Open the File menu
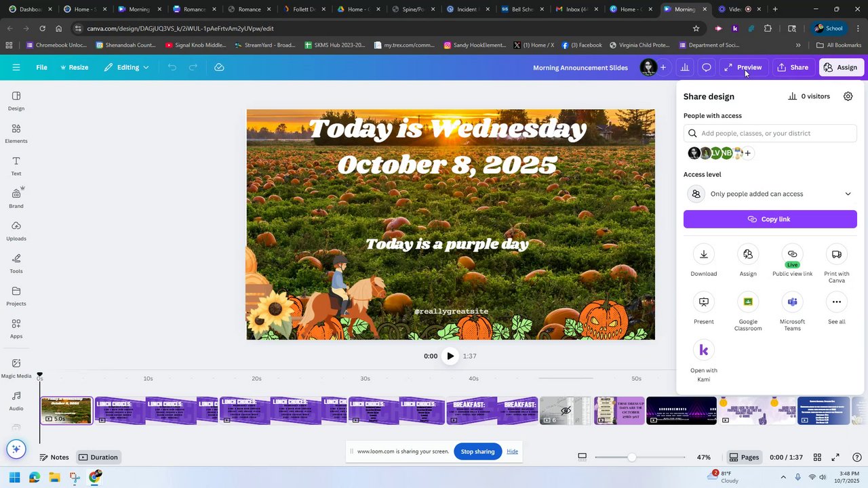The width and height of the screenshot is (868, 488). (42, 67)
